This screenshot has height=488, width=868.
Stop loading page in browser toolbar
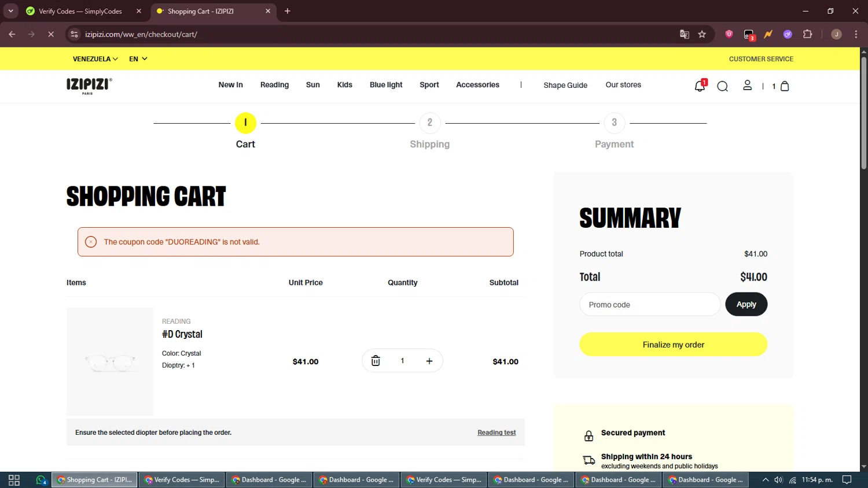tap(51, 35)
